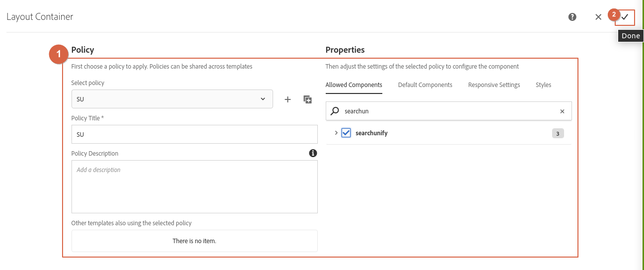Go to the Styles tab

pyautogui.click(x=543, y=85)
